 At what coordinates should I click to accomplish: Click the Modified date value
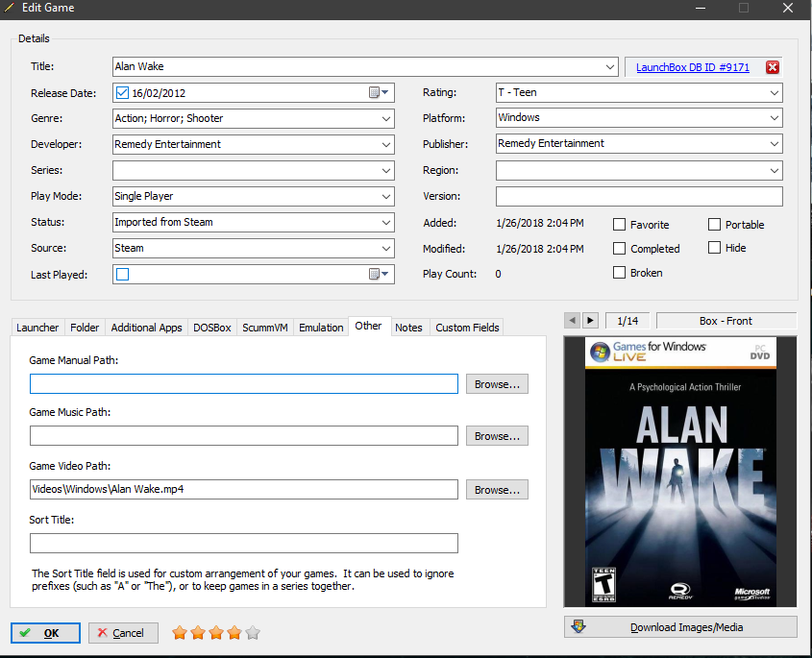tap(540, 249)
